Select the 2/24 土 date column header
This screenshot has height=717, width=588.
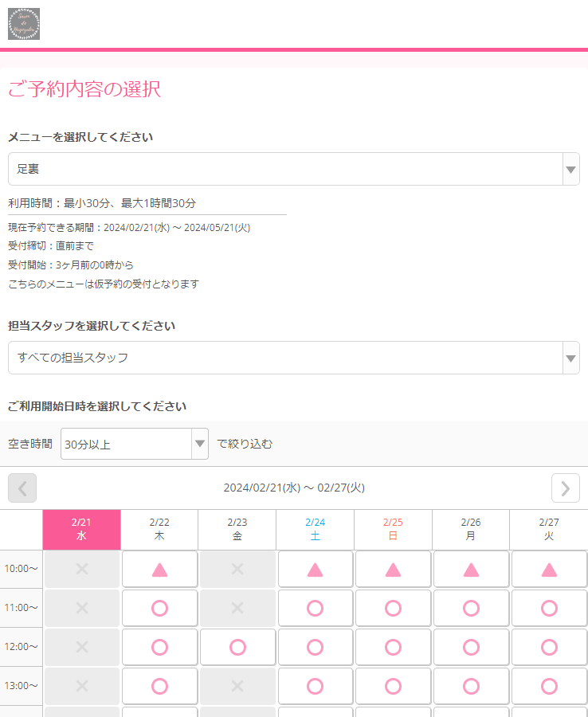pyautogui.click(x=316, y=529)
